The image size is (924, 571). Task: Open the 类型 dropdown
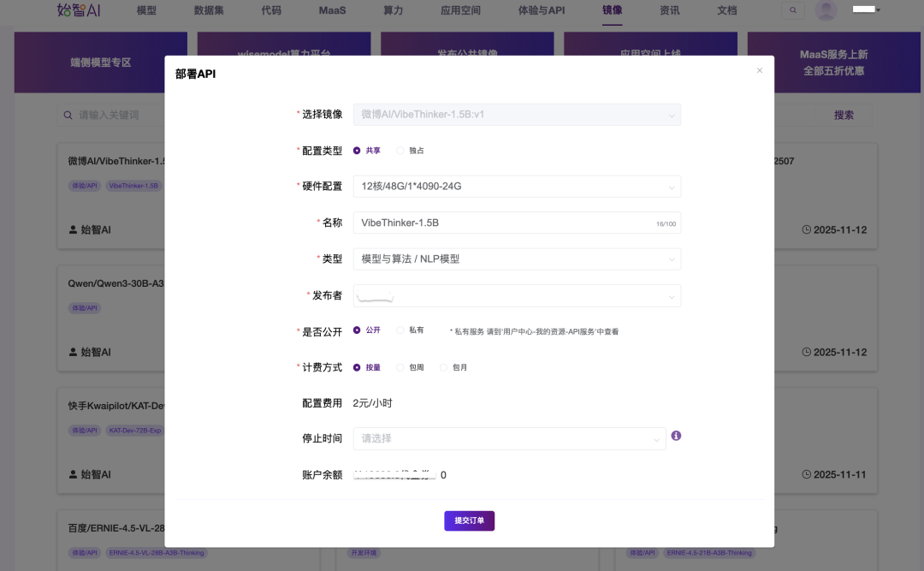pos(517,259)
